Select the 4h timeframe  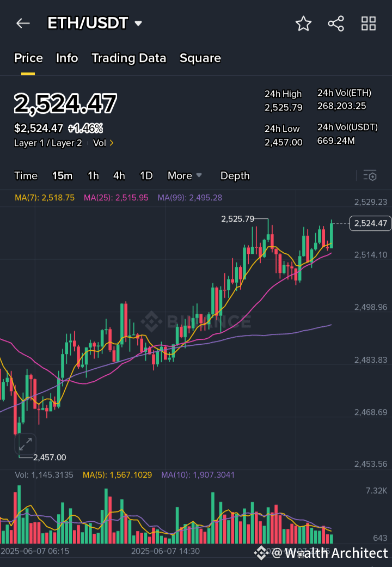click(119, 175)
